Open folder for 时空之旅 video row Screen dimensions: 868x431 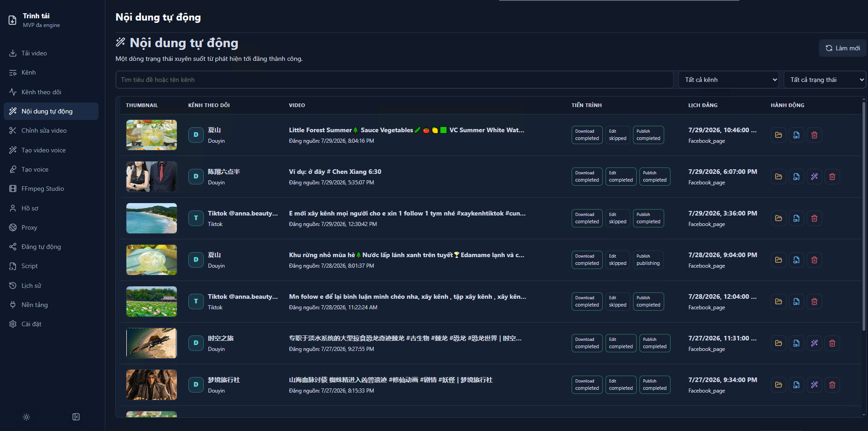coord(779,343)
